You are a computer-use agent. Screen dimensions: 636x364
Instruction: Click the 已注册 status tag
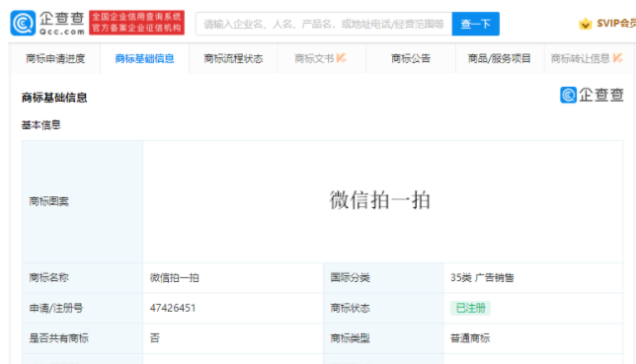click(470, 308)
